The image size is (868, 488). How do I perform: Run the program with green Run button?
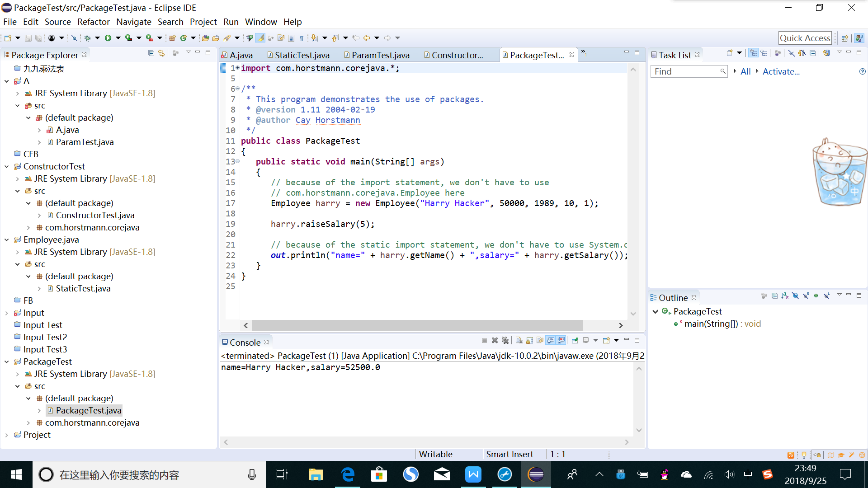108,38
